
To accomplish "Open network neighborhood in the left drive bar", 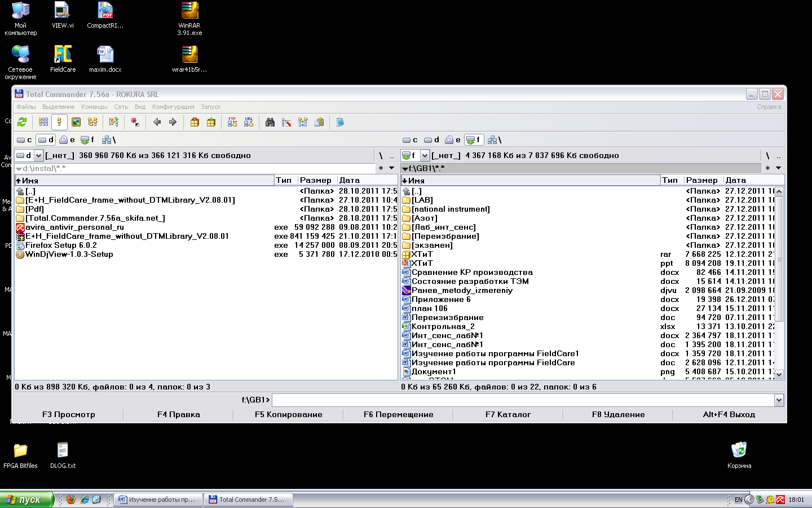I will point(108,140).
